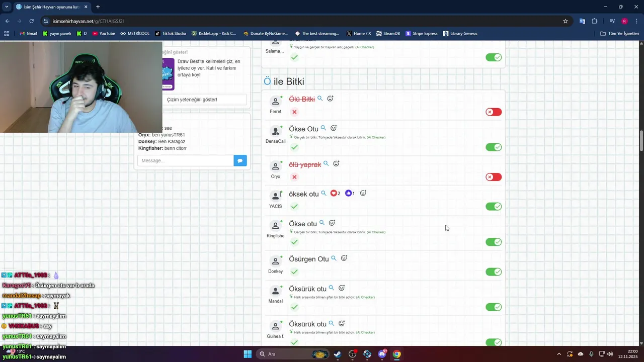The width and height of the screenshot is (644, 362).
Task: Go back to previous page
Action: [7, 21]
